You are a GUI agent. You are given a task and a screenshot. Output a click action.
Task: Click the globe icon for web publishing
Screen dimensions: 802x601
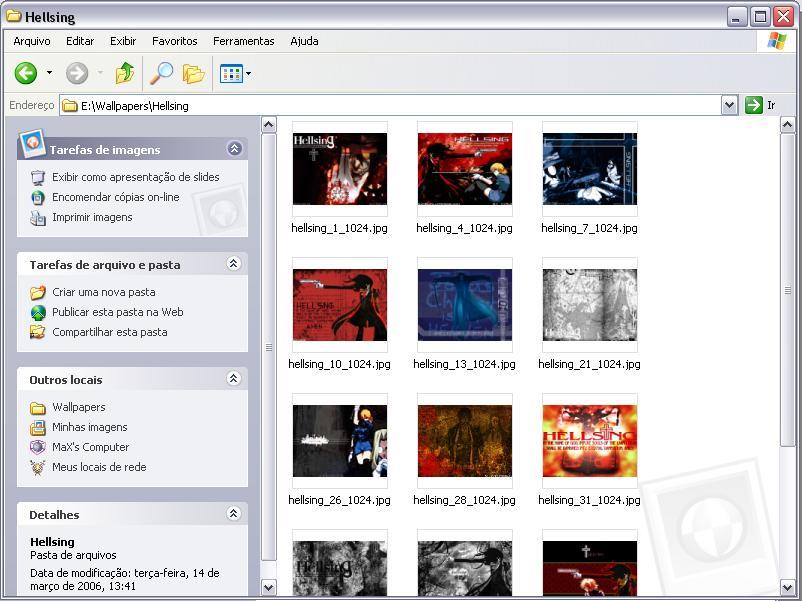click(x=38, y=313)
